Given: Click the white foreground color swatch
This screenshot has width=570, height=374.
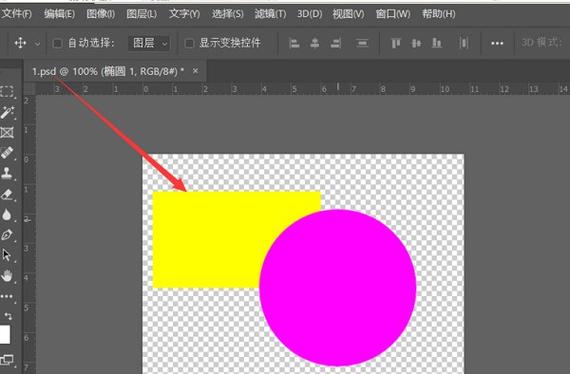Looking at the screenshot, I should (5, 334).
